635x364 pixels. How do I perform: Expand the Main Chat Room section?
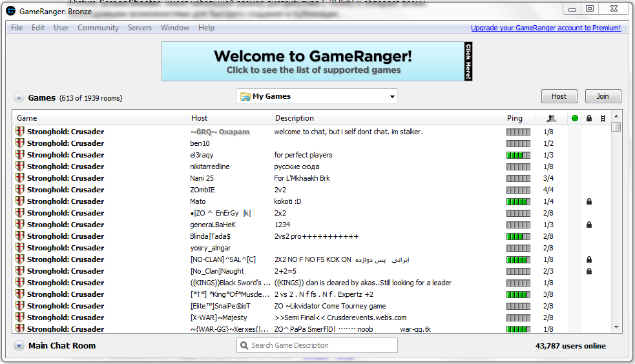pos(19,345)
